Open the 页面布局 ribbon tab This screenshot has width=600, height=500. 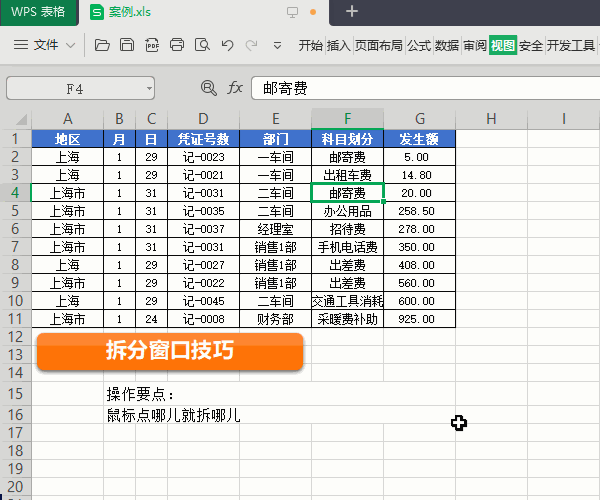pos(379,45)
